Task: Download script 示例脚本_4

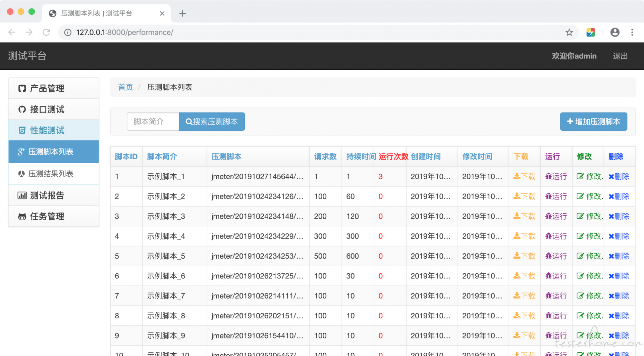Action: pos(524,236)
